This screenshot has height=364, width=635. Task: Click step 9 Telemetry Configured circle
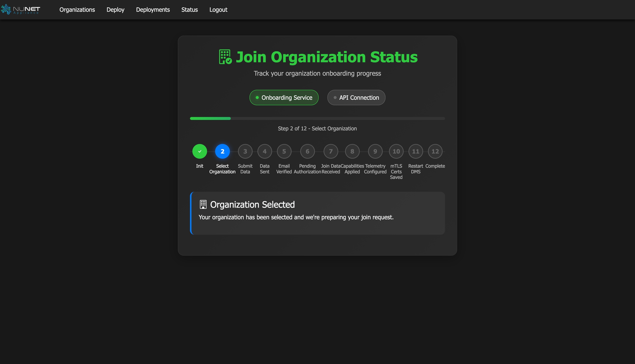375,151
